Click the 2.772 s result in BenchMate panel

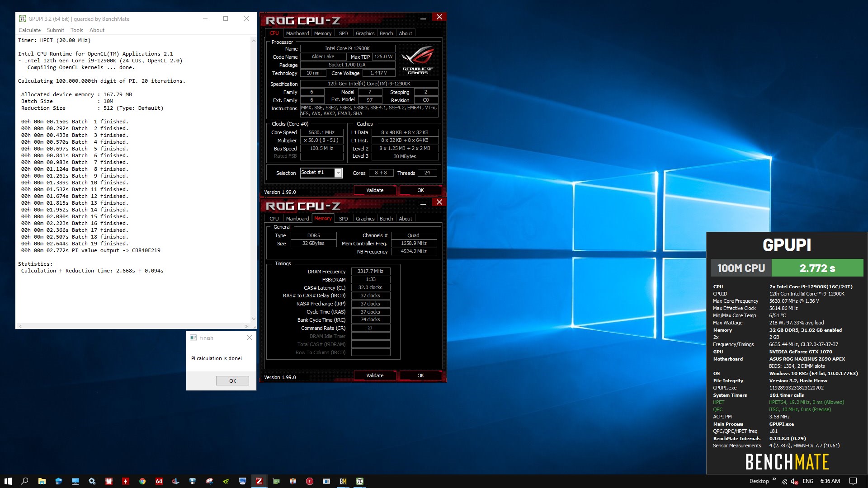point(817,268)
